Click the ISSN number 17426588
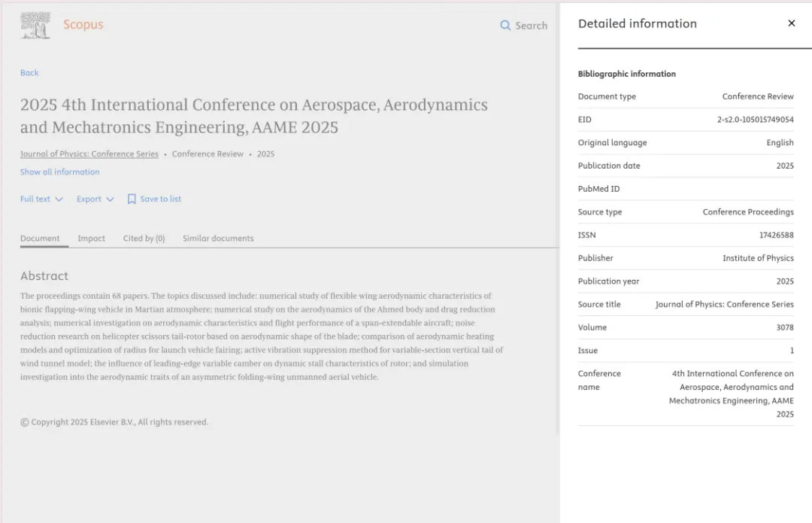 (776, 236)
